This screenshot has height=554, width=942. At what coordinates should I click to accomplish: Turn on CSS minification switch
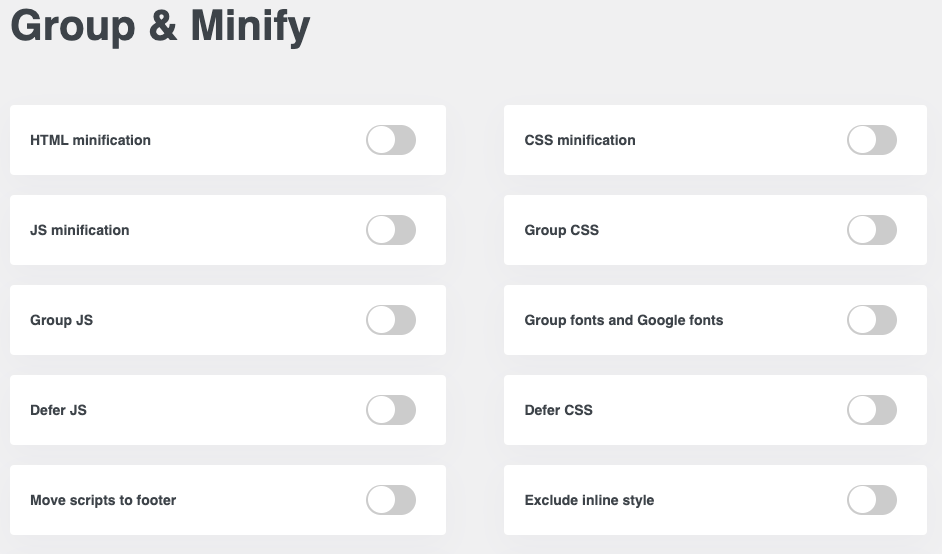tap(871, 140)
